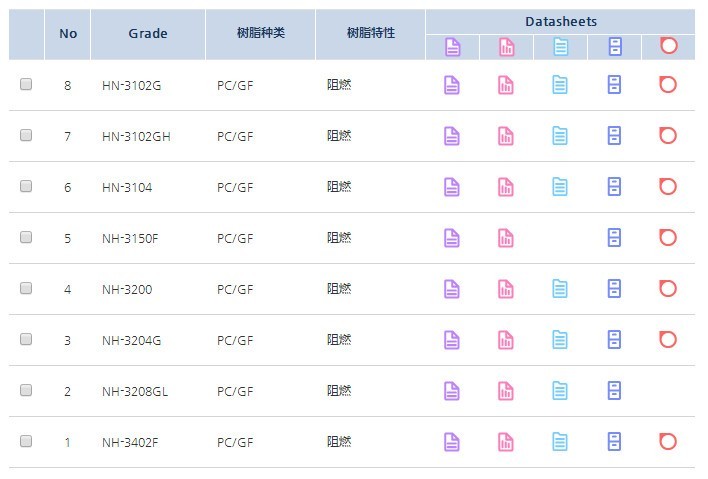The image size is (708, 479).
Task: Click the 树脂种类 column header
Action: [261, 34]
